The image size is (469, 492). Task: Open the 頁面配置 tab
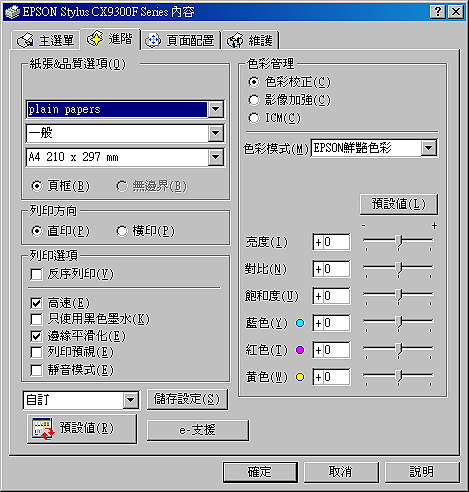tap(180, 40)
